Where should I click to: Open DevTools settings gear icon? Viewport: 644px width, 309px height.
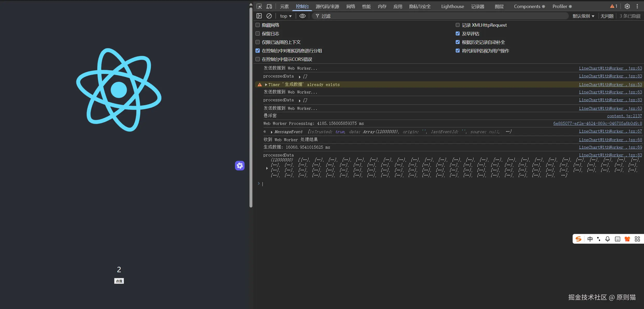[627, 6]
